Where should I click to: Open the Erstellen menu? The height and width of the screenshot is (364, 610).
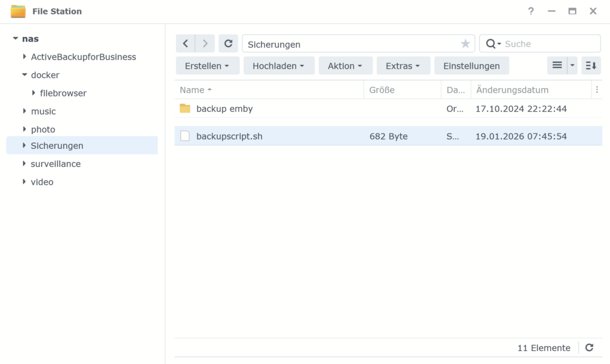pyautogui.click(x=207, y=66)
